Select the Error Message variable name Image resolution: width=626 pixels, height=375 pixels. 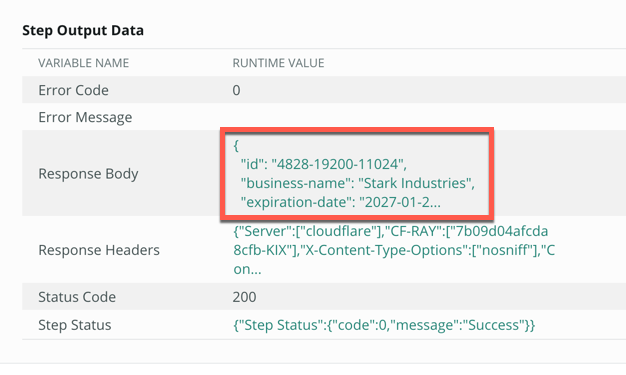[85, 117]
